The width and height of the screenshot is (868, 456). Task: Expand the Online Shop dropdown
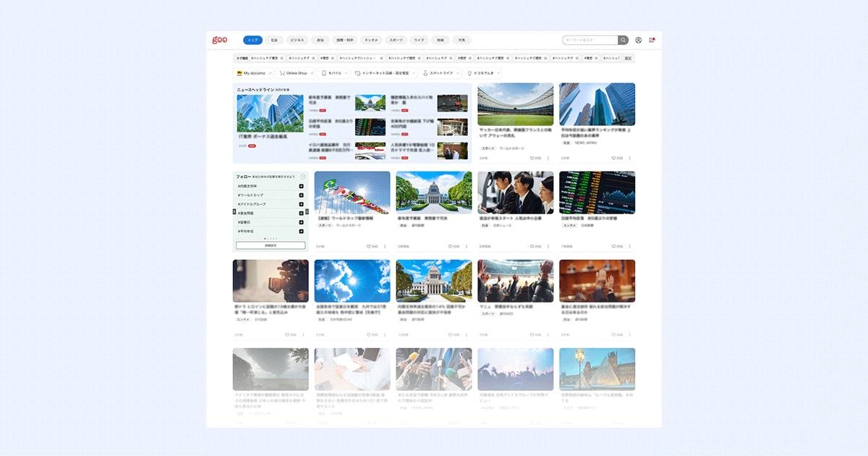tap(312, 73)
